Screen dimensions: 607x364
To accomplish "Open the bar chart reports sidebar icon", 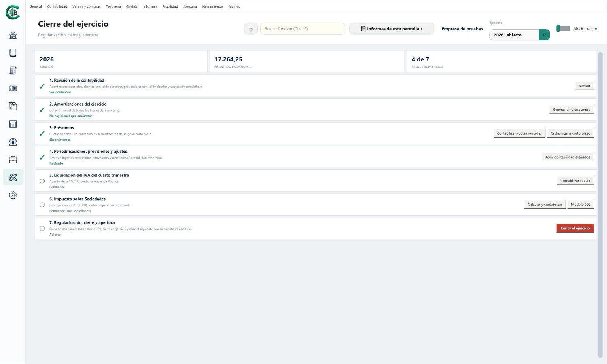I will (x=13, y=124).
